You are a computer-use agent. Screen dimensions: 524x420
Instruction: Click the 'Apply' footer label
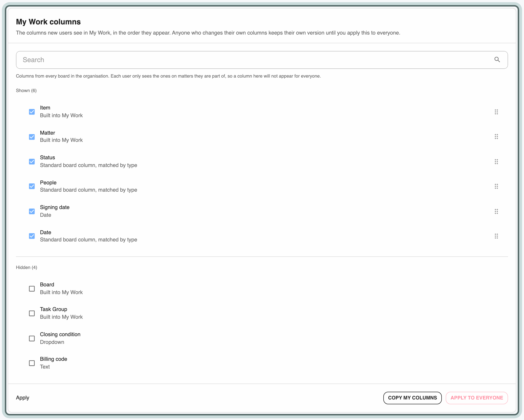tap(23, 398)
